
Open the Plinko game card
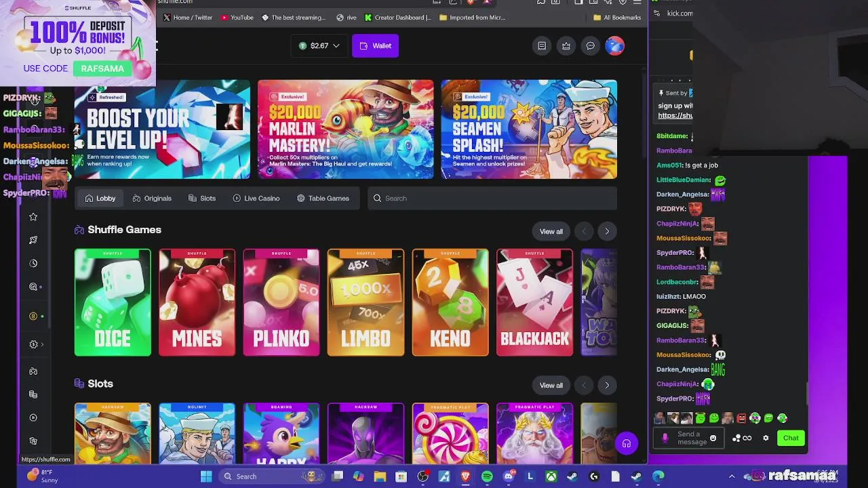pyautogui.click(x=281, y=302)
